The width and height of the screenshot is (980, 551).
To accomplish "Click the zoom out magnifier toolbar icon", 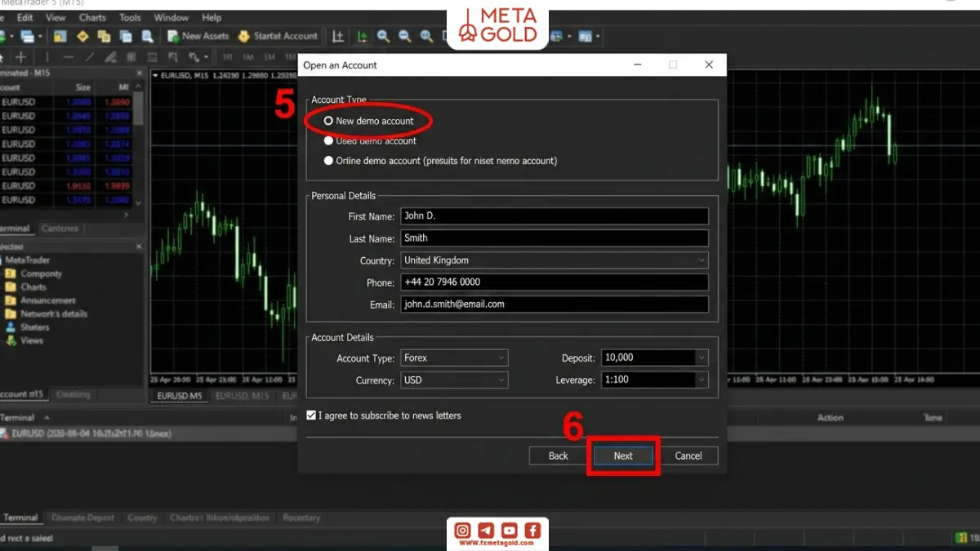I will click(x=404, y=36).
